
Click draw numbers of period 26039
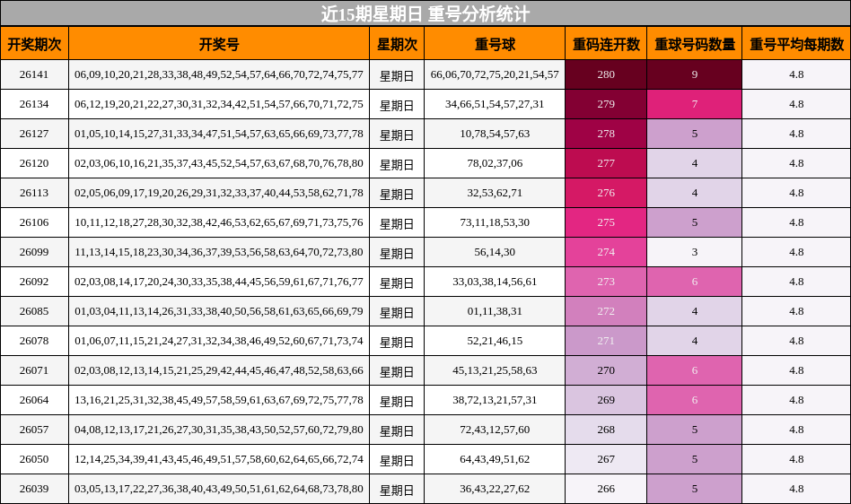tap(219, 489)
